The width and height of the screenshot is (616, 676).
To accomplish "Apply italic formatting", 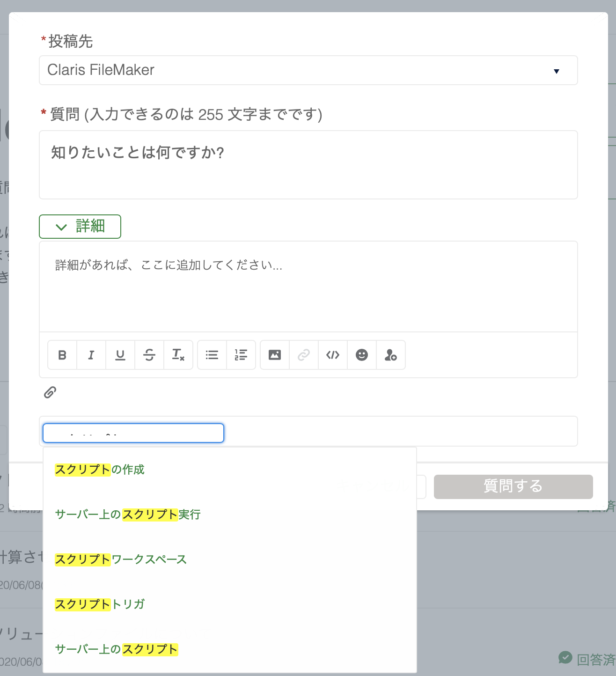I will (x=91, y=355).
